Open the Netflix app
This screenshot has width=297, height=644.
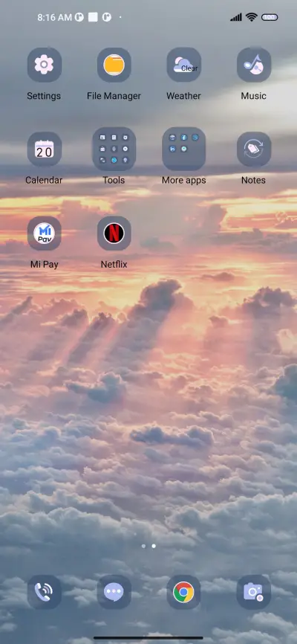pyautogui.click(x=114, y=234)
